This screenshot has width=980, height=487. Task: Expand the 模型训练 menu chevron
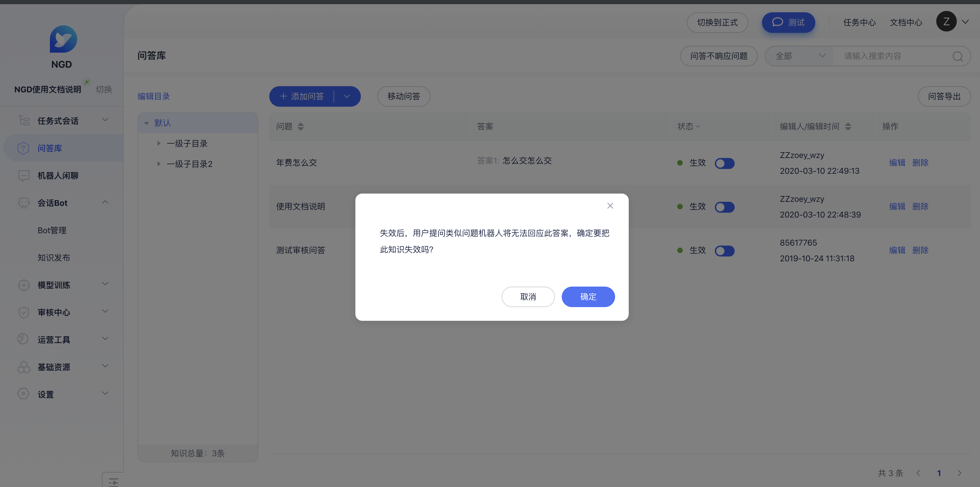tap(105, 284)
